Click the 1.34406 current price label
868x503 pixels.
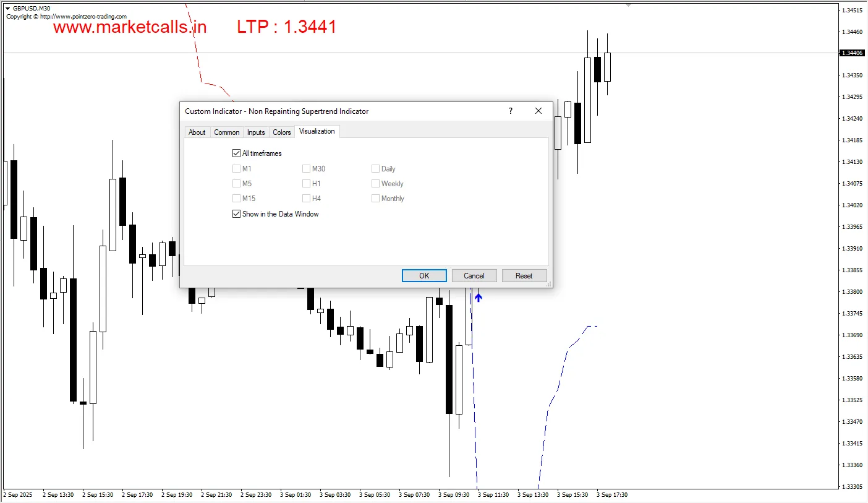[x=853, y=53]
